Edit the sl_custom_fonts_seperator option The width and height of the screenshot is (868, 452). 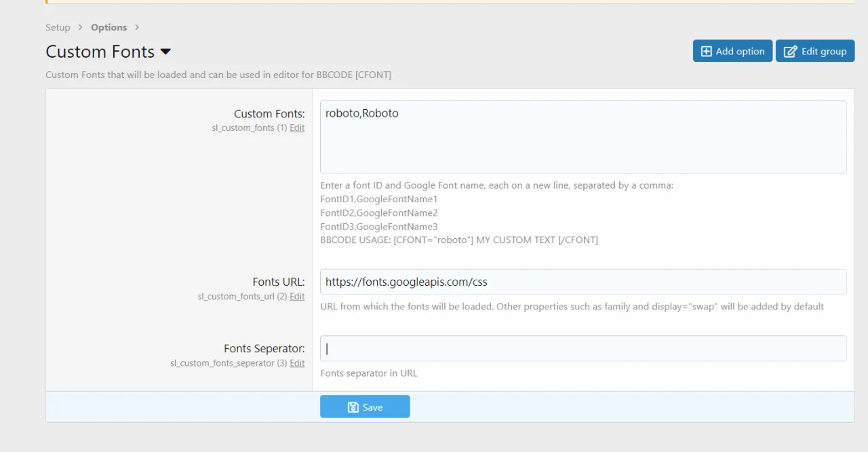pyautogui.click(x=297, y=363)
